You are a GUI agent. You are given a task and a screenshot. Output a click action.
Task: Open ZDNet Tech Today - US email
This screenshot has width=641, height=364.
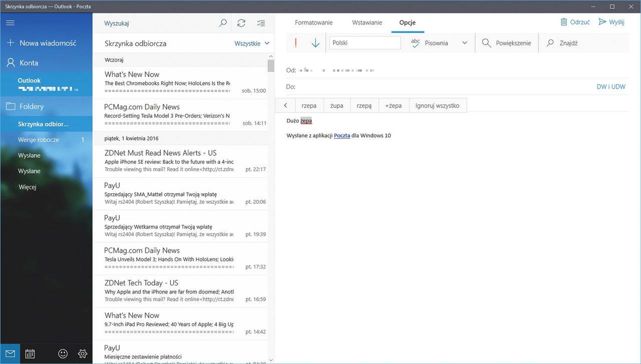point(180,291)
